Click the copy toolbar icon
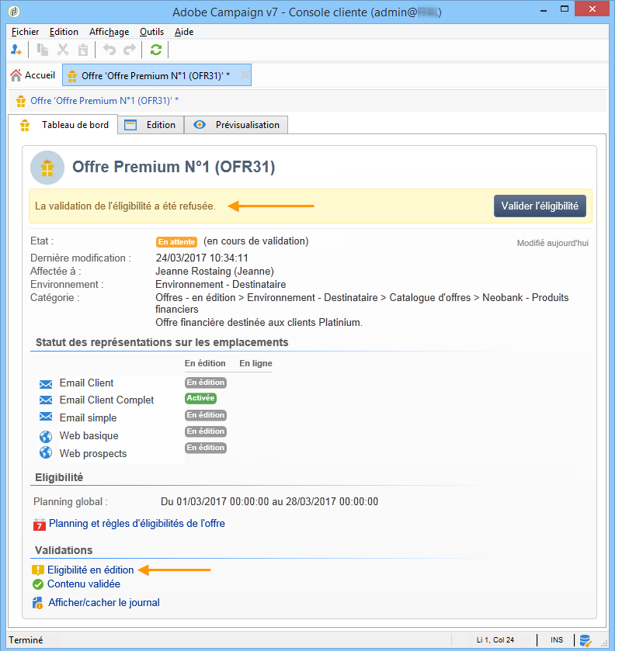 pos(42,50)
